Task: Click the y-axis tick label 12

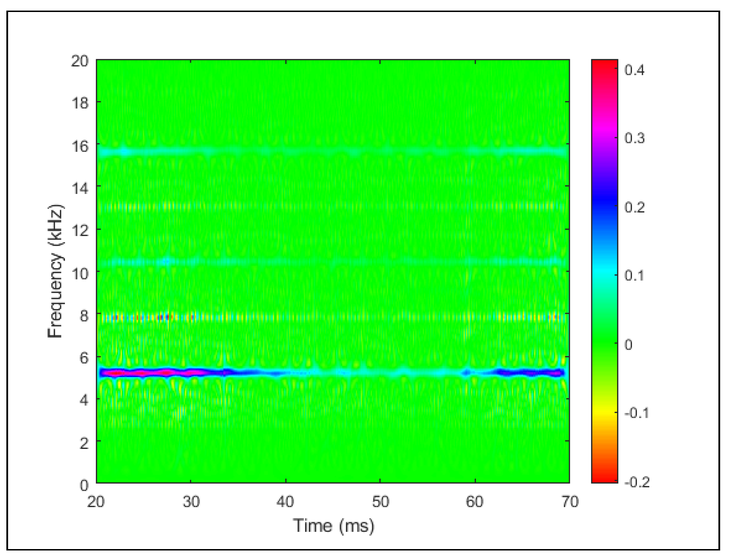Action: 80,230
